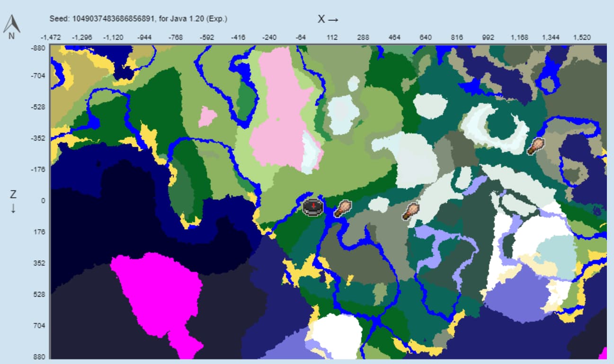The height and width of the screenshot is (364, 614).
Task: Click the '-1,120' X-axis label
Action: [113, 37]
